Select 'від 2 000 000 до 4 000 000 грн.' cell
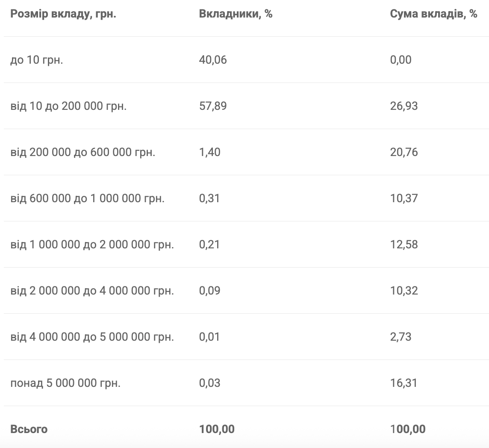 [92, 291]
